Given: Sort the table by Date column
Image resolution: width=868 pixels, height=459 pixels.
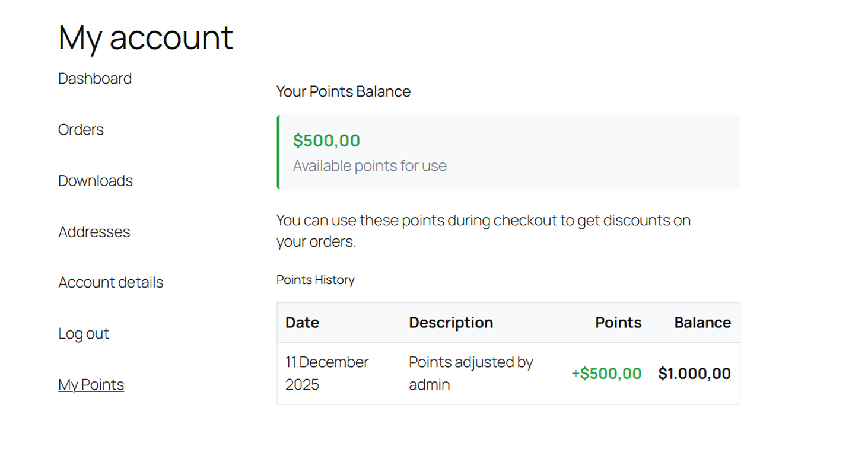Looking at the screenshot, I should [301, 322].
